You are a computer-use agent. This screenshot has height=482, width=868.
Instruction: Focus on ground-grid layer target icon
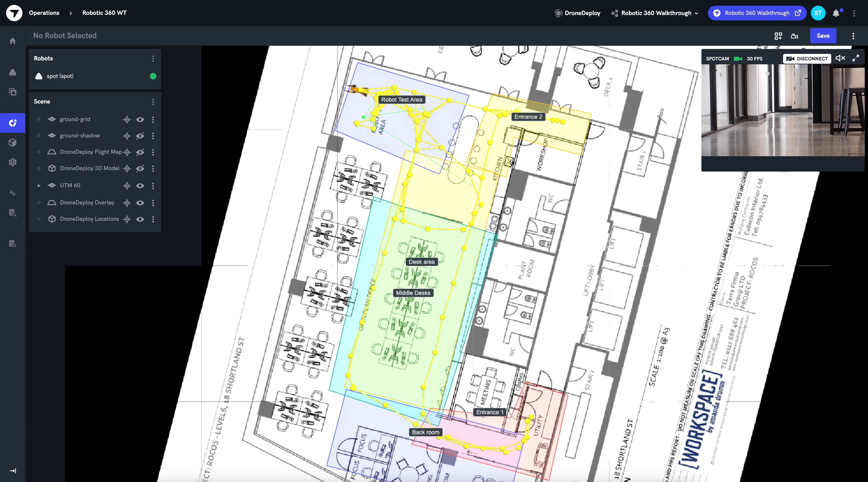click(x=127, y=119)
